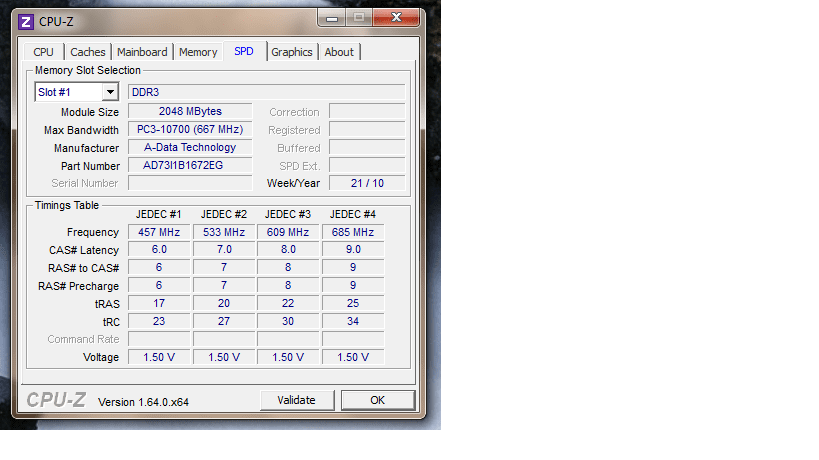
Task: Select the 457 MHz frequency cell
Action: (159, 232)
